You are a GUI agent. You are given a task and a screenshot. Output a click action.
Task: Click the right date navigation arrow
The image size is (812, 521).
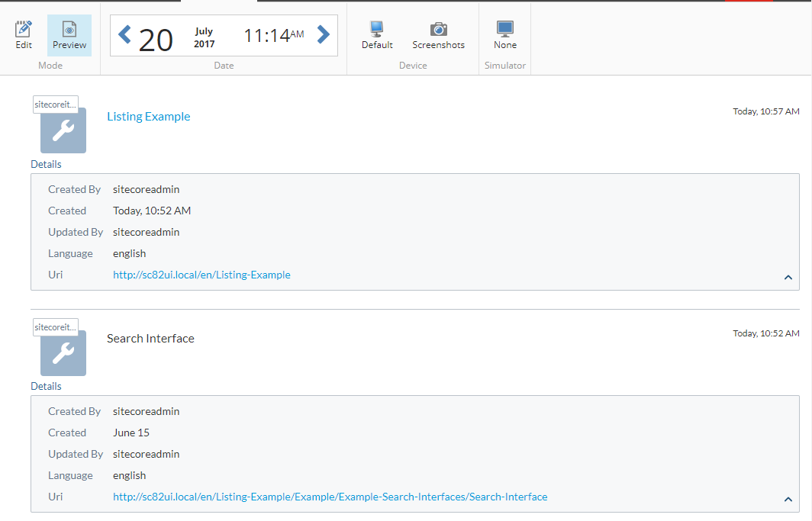point(323,34)
